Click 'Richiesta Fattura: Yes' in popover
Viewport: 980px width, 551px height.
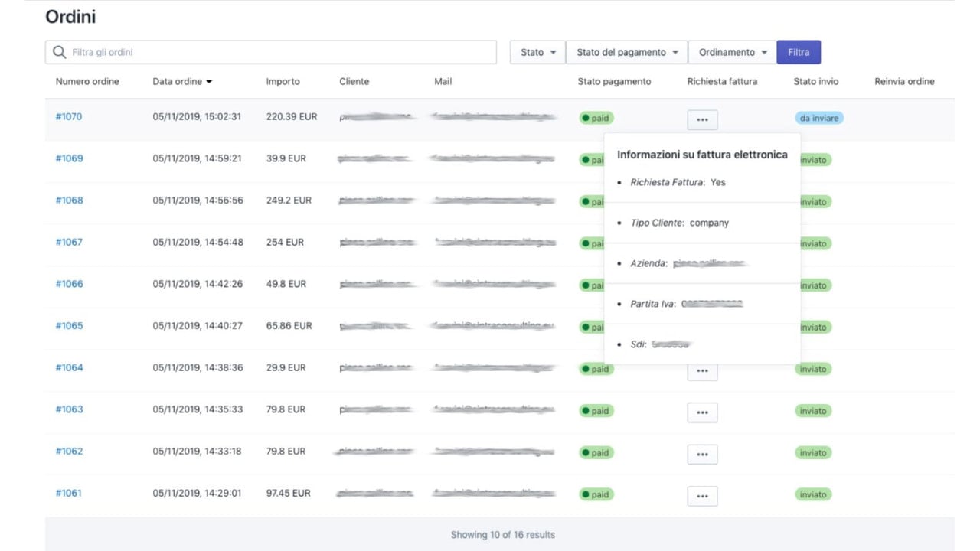[678, 182]
